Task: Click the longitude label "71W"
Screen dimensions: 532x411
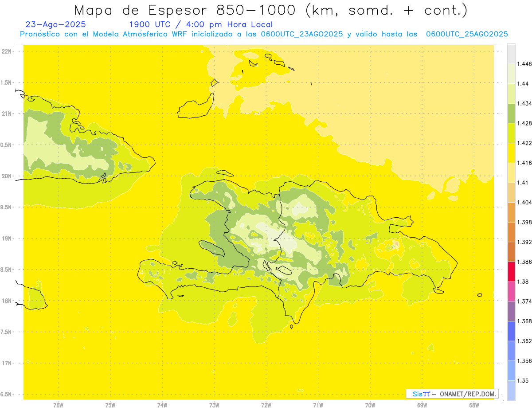Action: 318,405
